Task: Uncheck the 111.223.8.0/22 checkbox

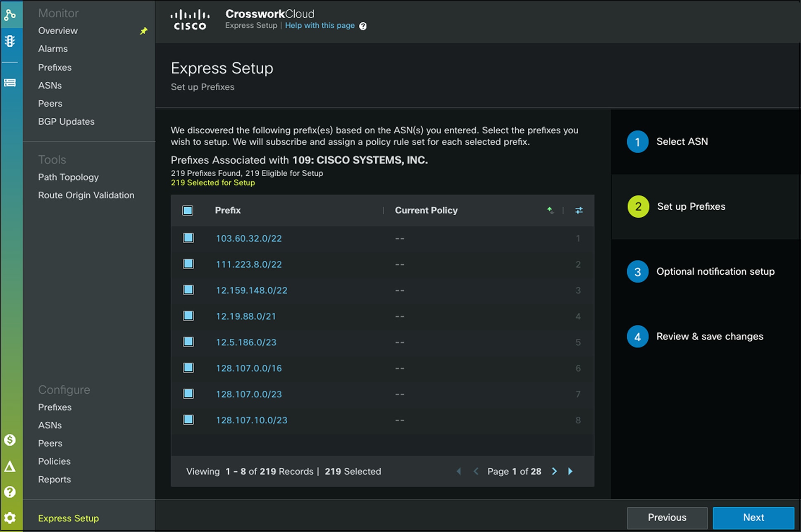Action: tap(188, 264)
